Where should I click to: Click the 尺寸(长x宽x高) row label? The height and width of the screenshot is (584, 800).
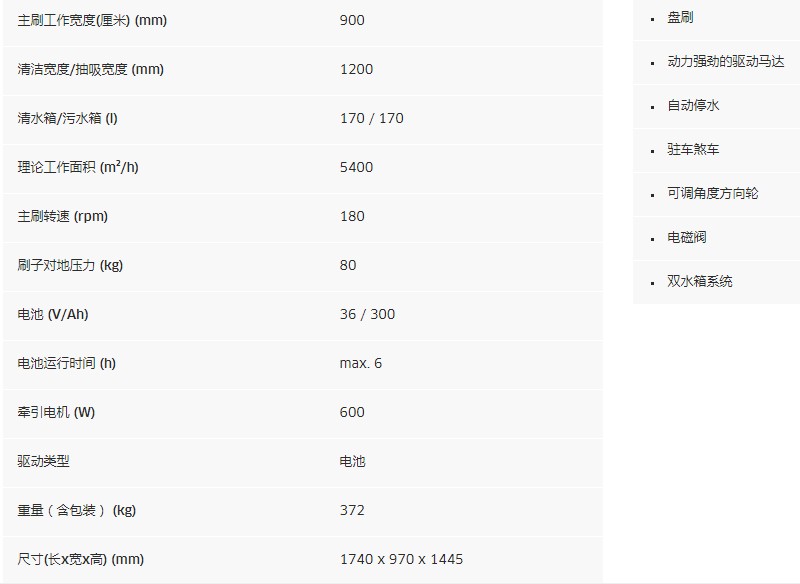[81, 559]
